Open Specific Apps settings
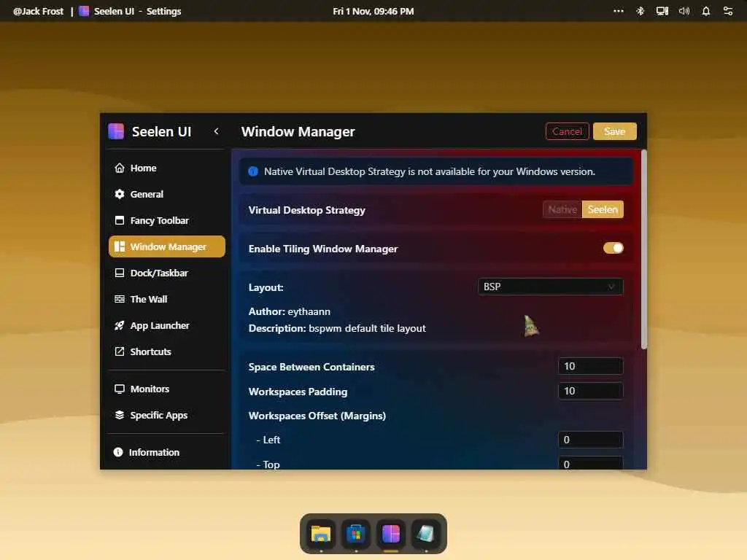 click(x=167, y=415)
